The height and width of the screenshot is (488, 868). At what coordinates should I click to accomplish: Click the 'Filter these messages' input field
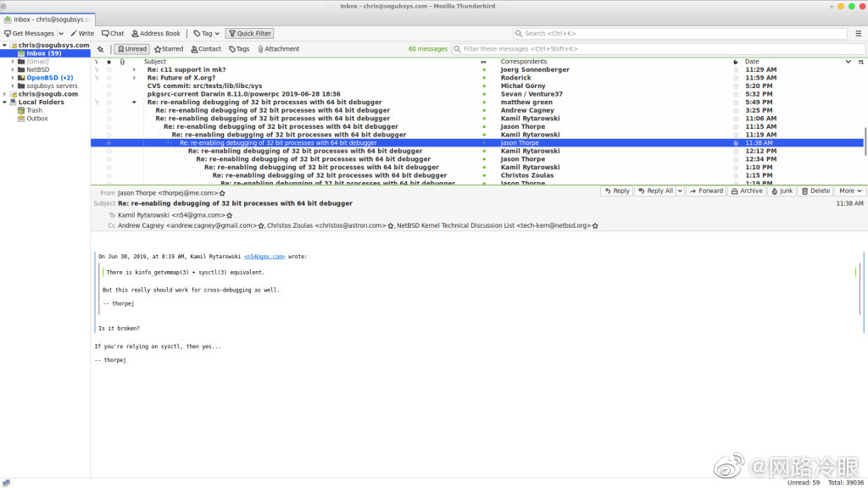click(653, 49)
